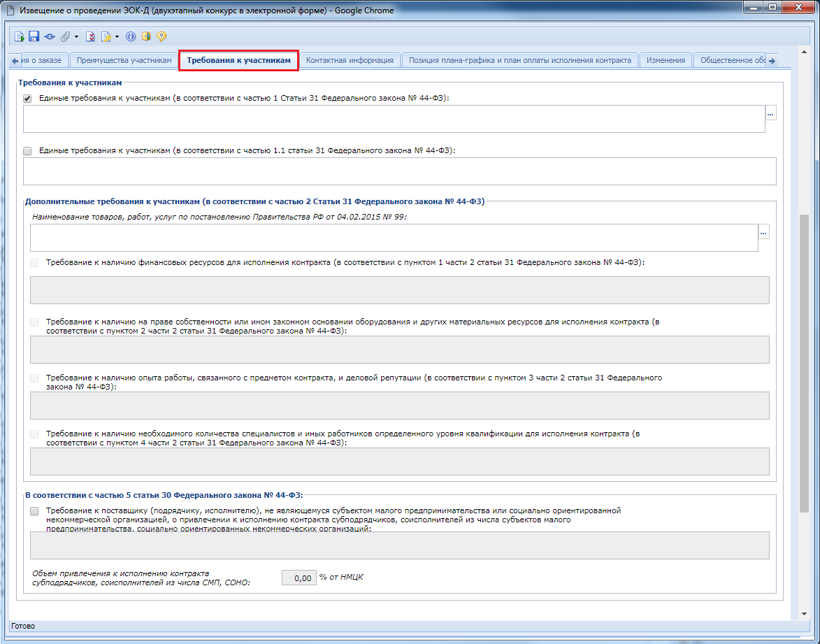Image resolution: width=820 pixels, height=644 pixels.
Task: Open the dropdown arrow beside the key document icon
Action: (x=117, y=36)
